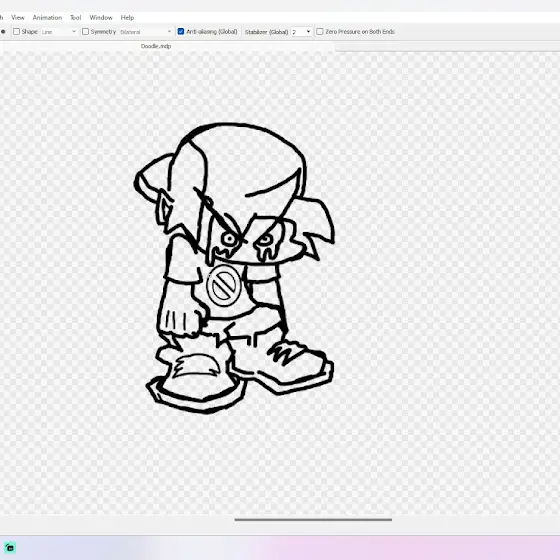This screenshot has height=560, width=560.
Task: Open the teal app icon on the taskbar
Action: [x=10, y=547]
